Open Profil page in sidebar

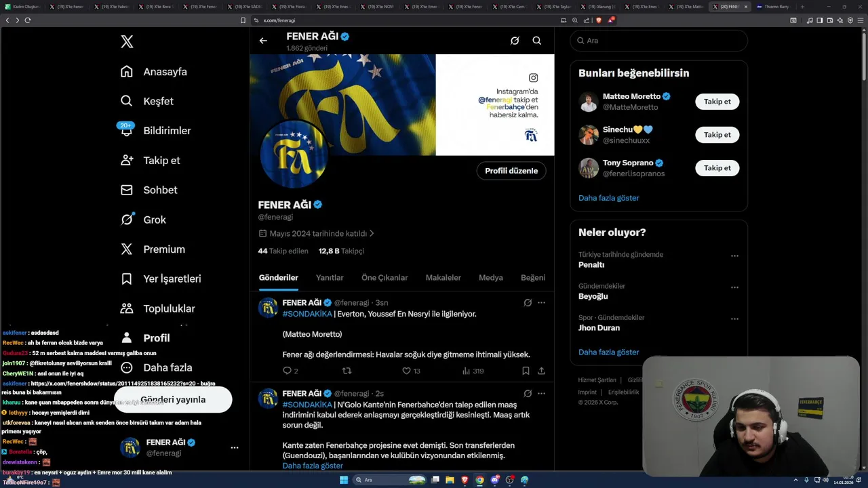[x=145, y=338]
